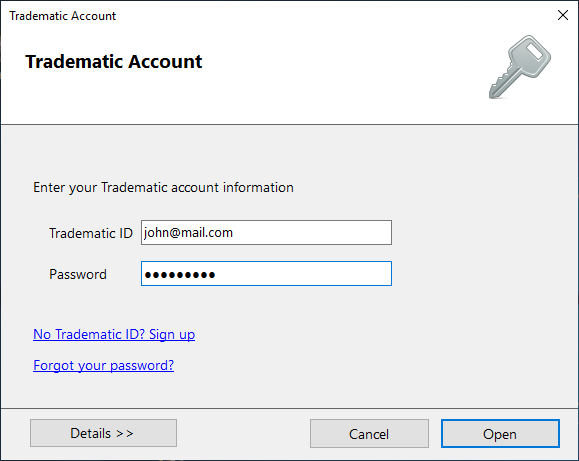Focus the Tradematic ID input field
Image resolution: width=579 pixels, height=461 pixels.
[x=266, y=232]
